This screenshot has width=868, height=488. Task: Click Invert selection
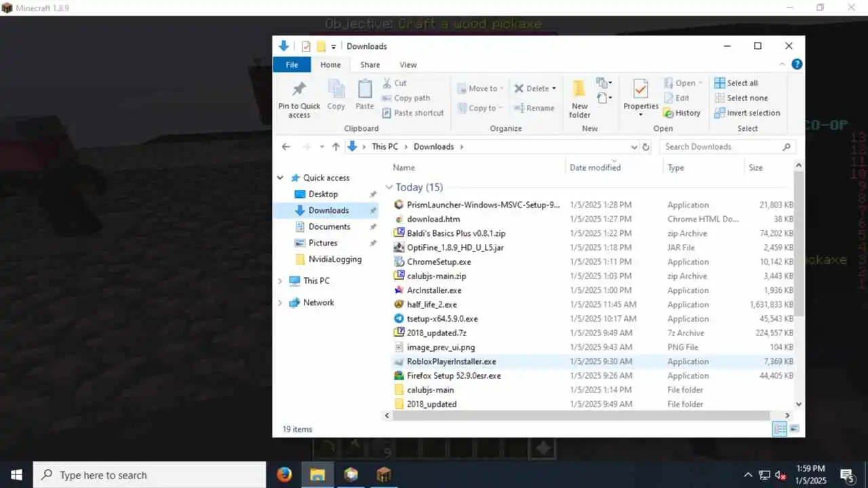(x=747, y=113)
